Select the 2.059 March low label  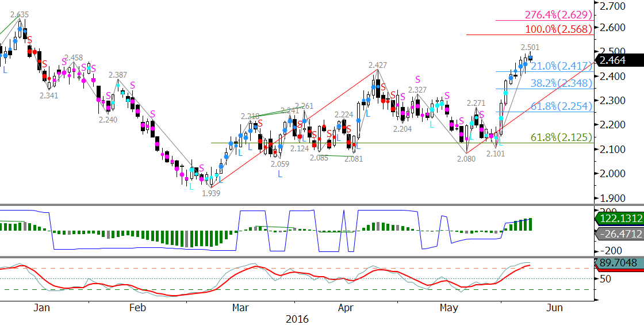tap(280, 163)
